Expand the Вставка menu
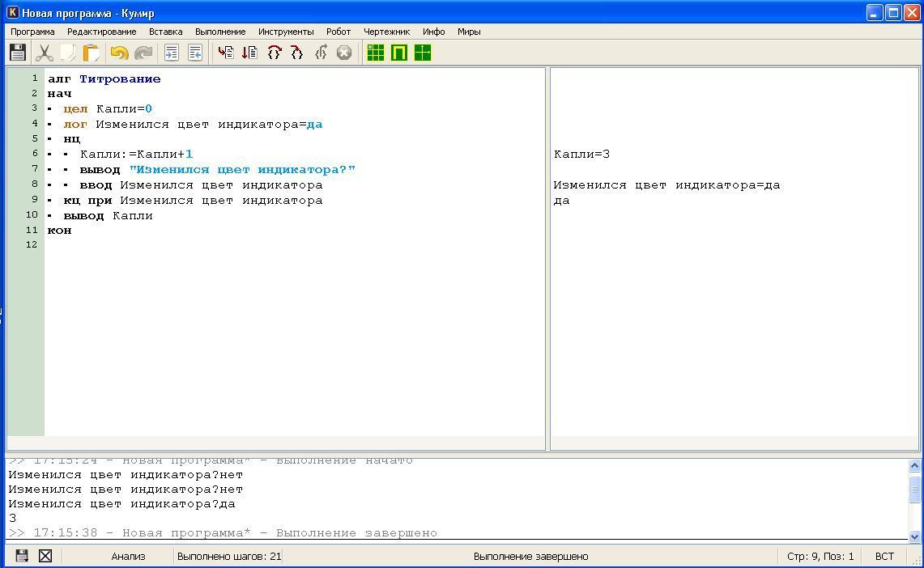Screen dimensions: 924x568 point(165,32)
